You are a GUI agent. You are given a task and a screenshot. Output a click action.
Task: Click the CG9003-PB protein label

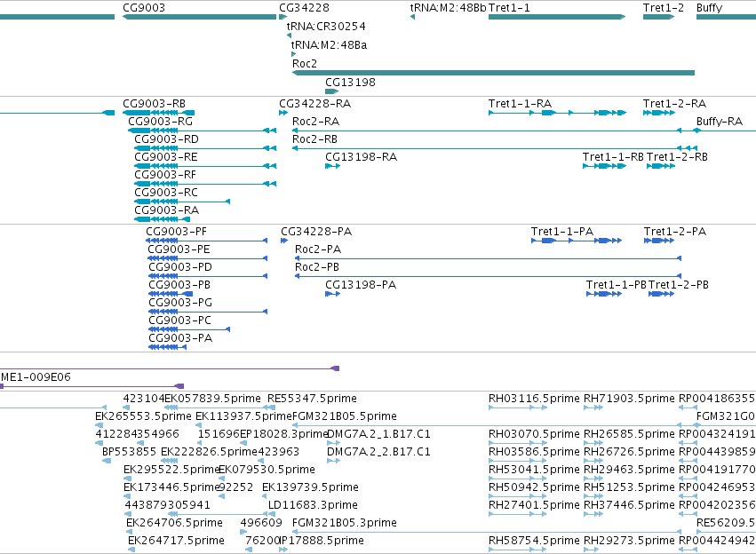pyautogui.click(x=179, y=285)
